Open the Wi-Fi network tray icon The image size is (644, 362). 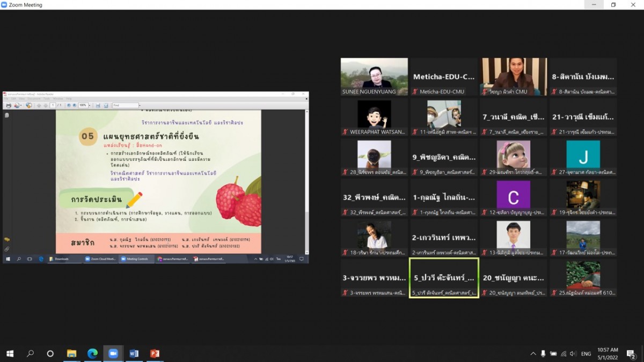click(563, 353)
